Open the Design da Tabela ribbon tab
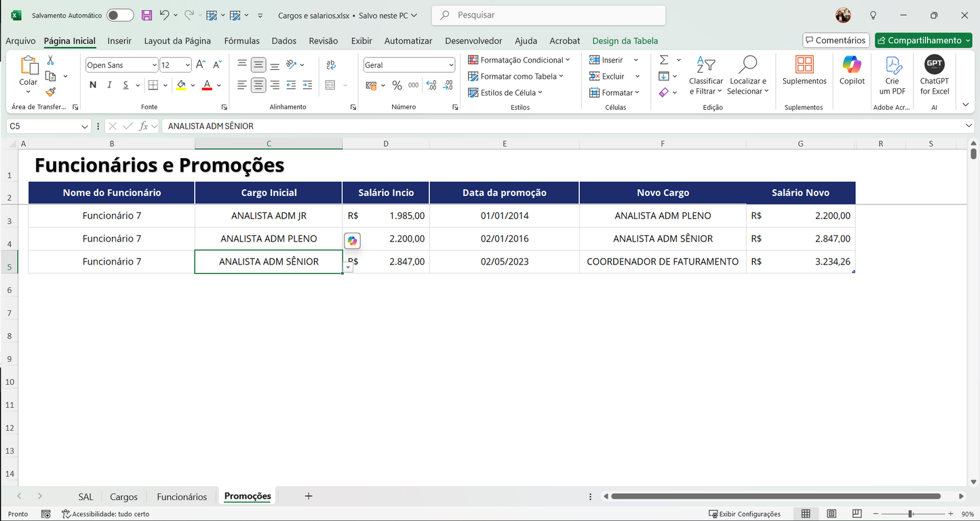This screenshot has width=980, height=521. [x=625, y=41]
